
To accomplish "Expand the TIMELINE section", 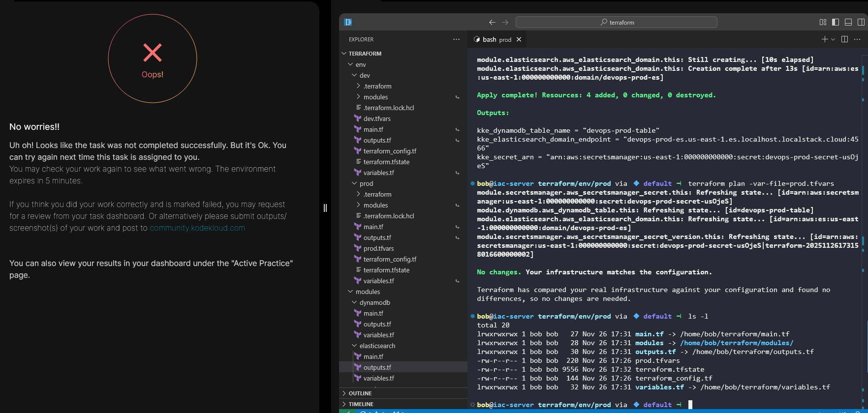I will (361, 404).
